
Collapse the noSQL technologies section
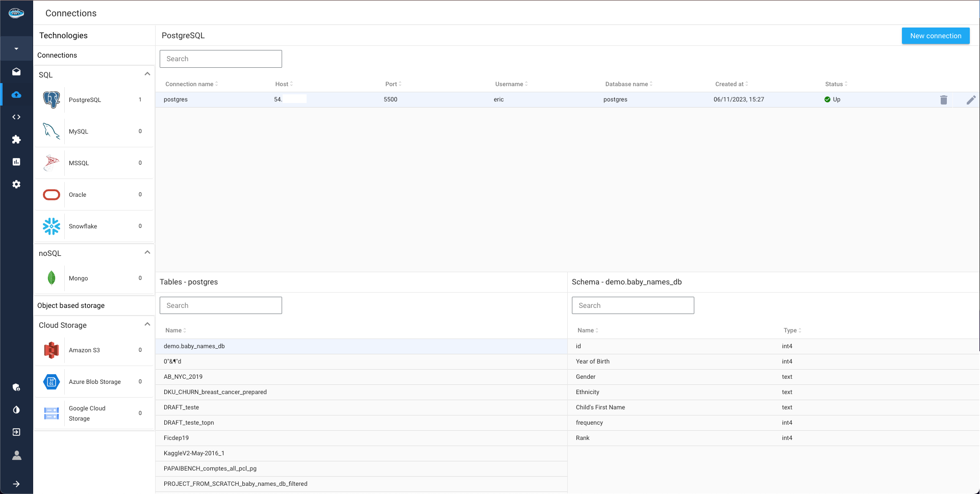tap(147, 253)
